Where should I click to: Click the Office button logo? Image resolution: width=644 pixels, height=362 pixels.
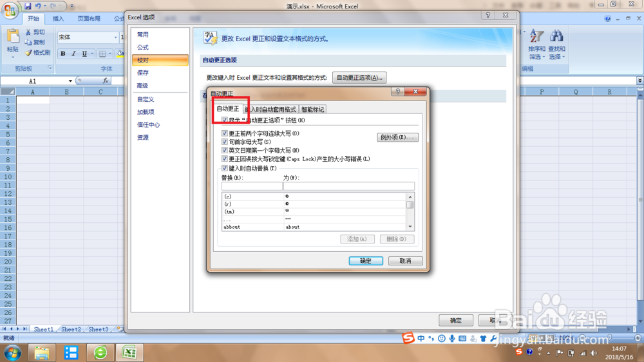(x=10, y=10)
